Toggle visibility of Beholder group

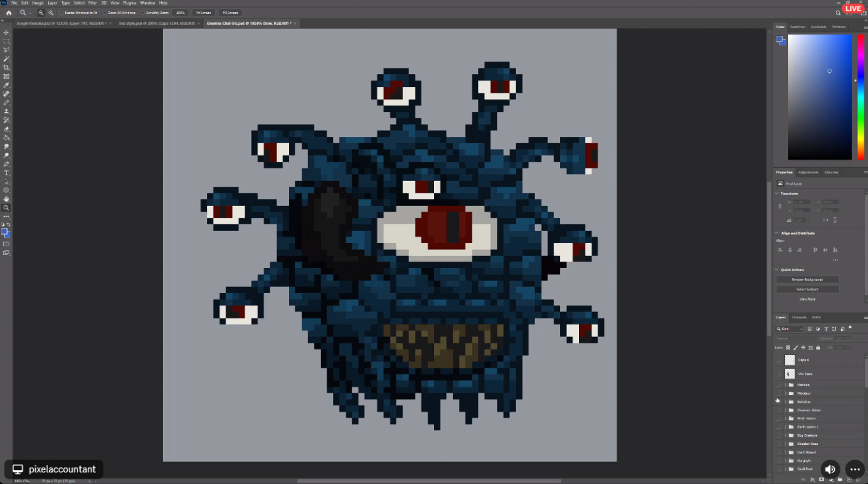778,402
